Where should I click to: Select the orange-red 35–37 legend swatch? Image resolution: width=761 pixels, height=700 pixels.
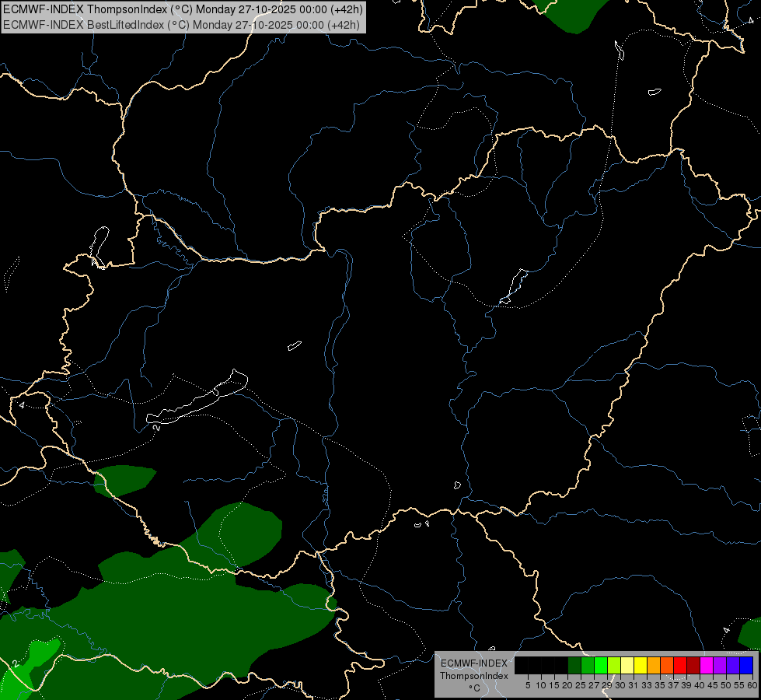point(667,665)
